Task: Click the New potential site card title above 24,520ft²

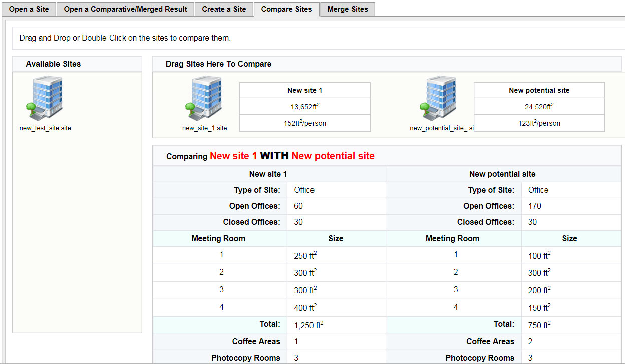Action: click(x=539, y=90)
